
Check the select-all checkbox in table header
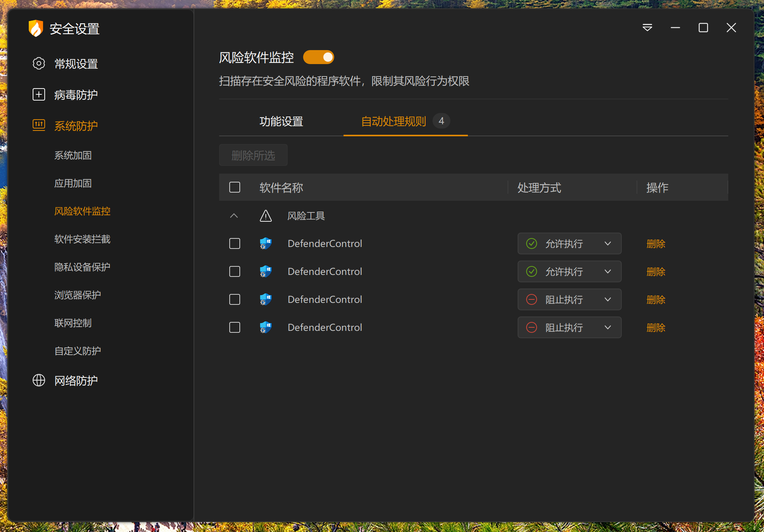point(235,187)
